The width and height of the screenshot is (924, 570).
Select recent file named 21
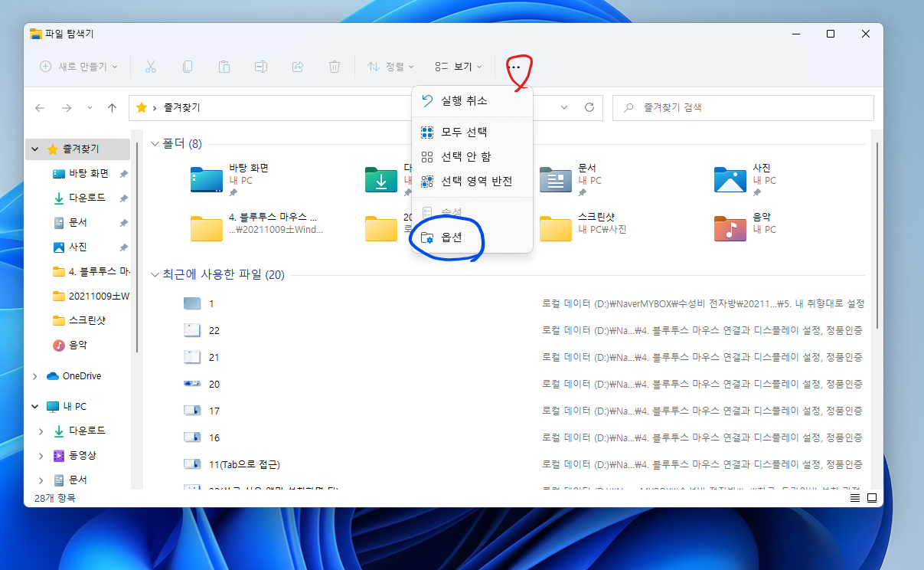click(x=214, y=357)
